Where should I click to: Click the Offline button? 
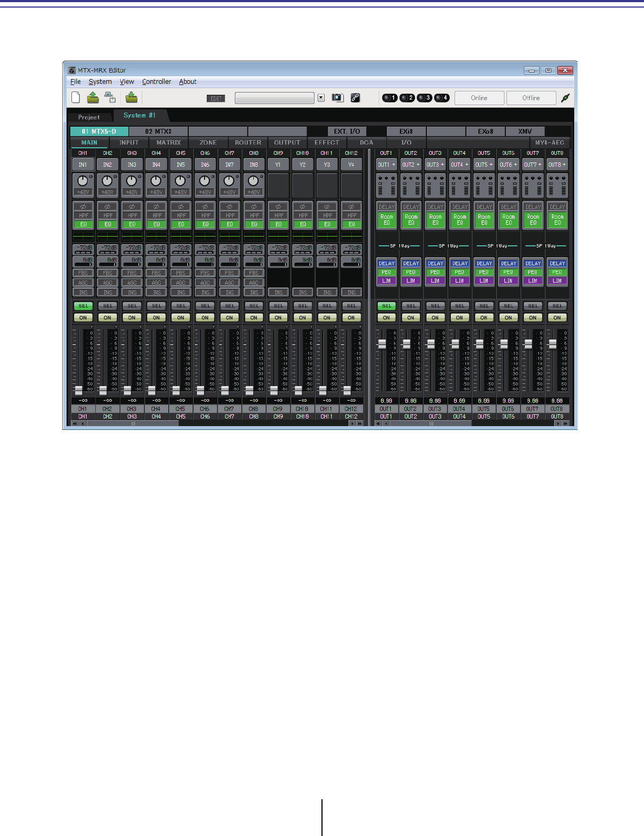click(531, 98)
